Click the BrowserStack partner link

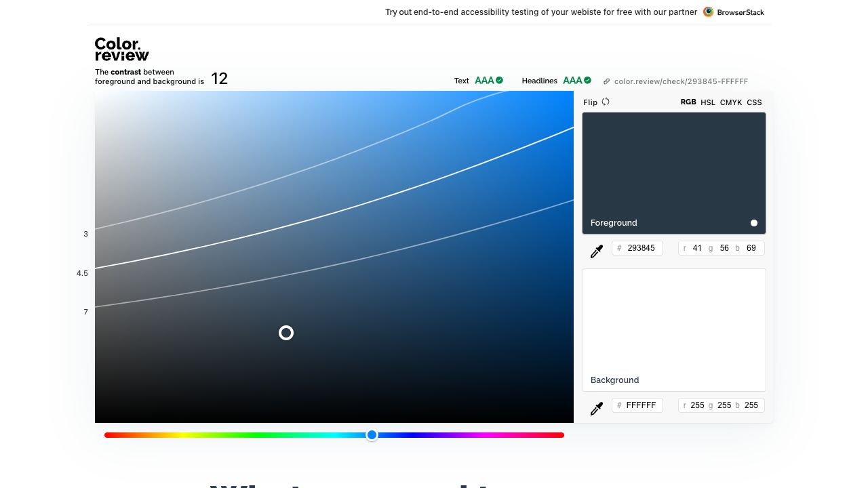point(739,12)
